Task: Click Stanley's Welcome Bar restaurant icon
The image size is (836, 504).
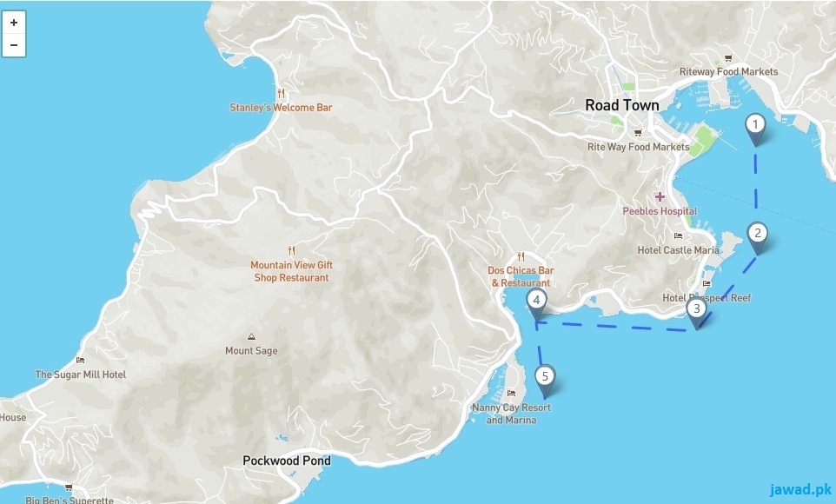Action: pos(281,94)
